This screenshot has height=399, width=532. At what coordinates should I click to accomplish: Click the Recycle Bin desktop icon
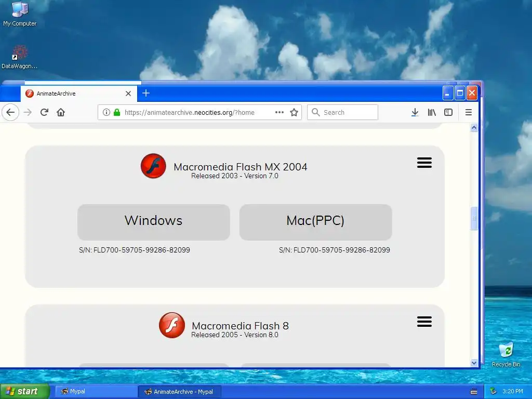click(x=506, y=354)
